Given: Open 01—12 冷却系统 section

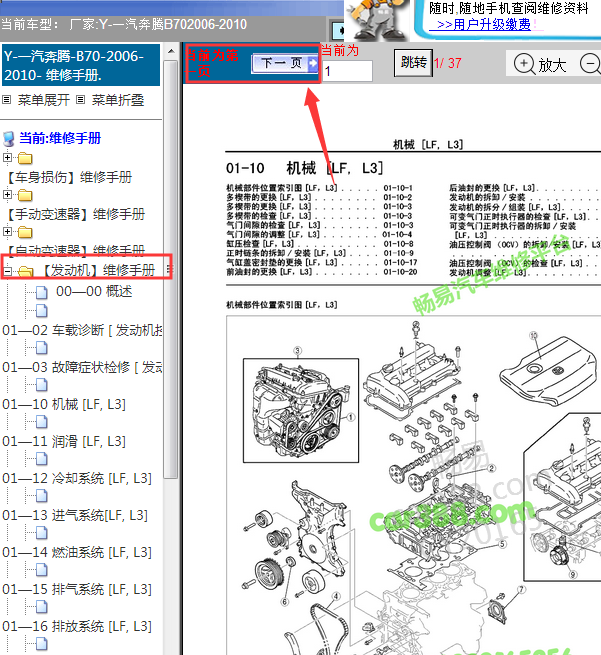Looking at the screenshot, I should click(77, 478).
